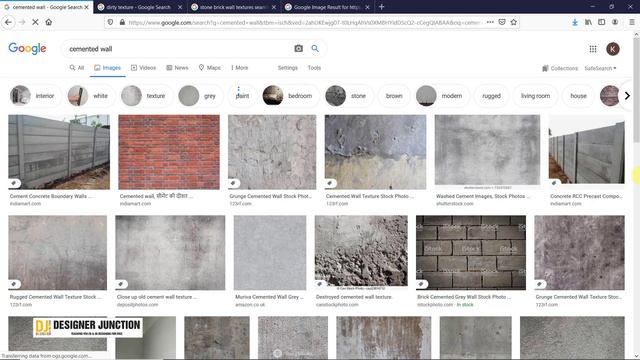
Task: Open Destroyed cemented wall texture thumbnail
Action: tap(361, 253)
